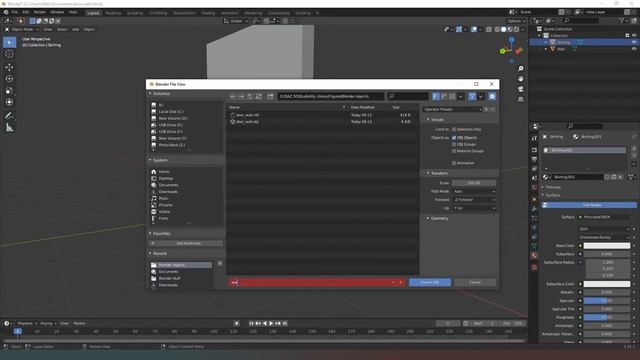
Task: Open the Path Mode dropdown
Action: 474,191
